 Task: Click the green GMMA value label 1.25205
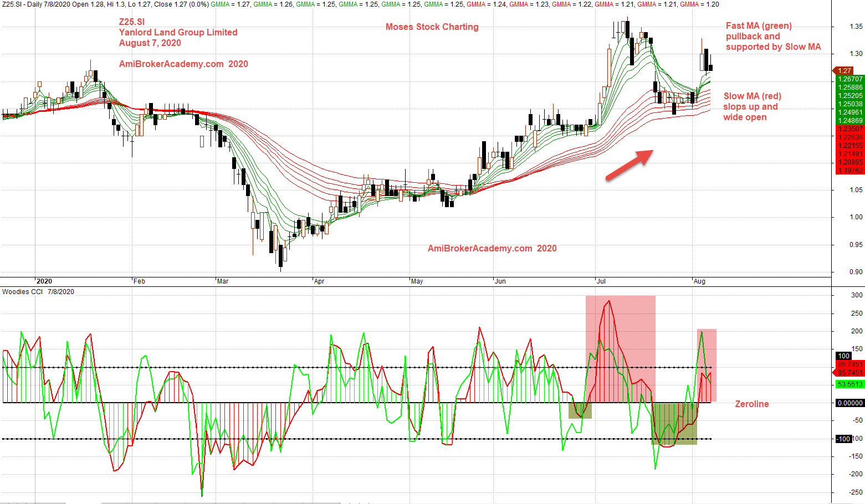(x=850, y=96)
